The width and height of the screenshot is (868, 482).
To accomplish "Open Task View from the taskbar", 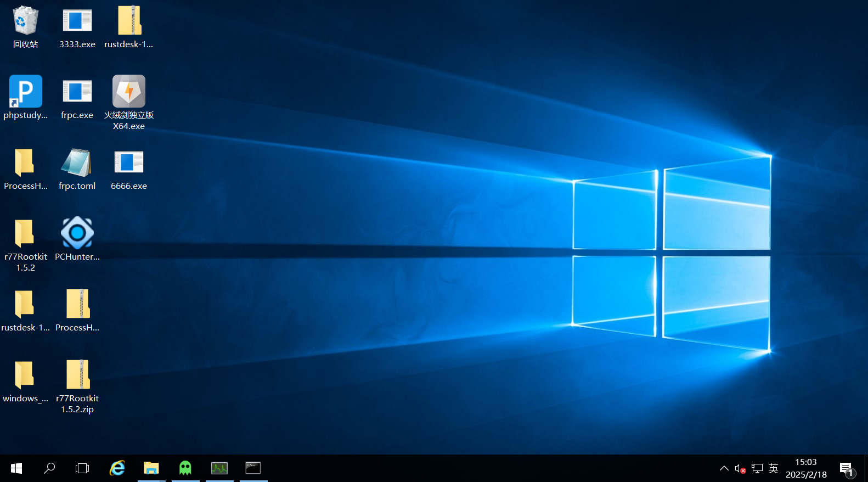I will pos(82,468).
